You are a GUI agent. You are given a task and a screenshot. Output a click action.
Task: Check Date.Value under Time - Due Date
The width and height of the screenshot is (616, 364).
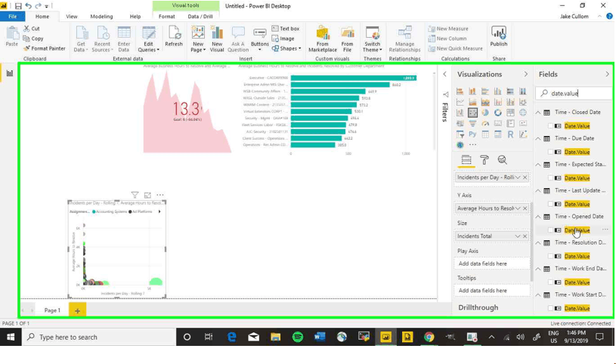click(x=550, y=152)
